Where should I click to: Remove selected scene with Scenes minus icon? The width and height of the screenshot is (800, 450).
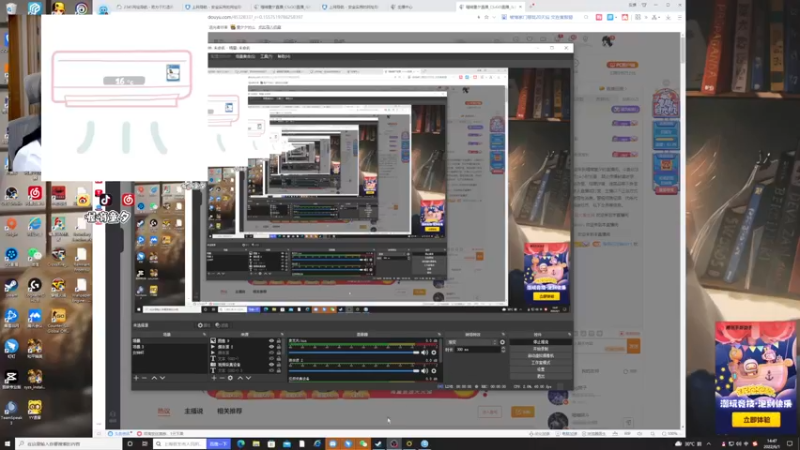click(x=144, y=378)
